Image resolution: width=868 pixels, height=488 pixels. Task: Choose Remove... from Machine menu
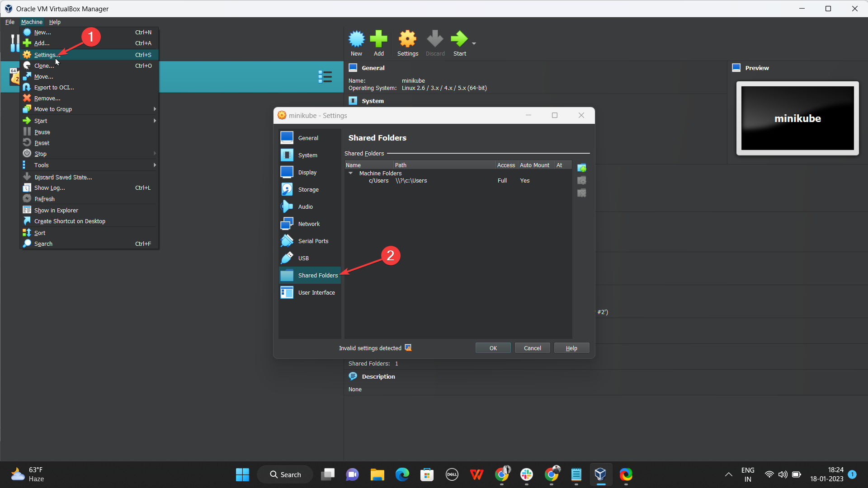point(89,98)
